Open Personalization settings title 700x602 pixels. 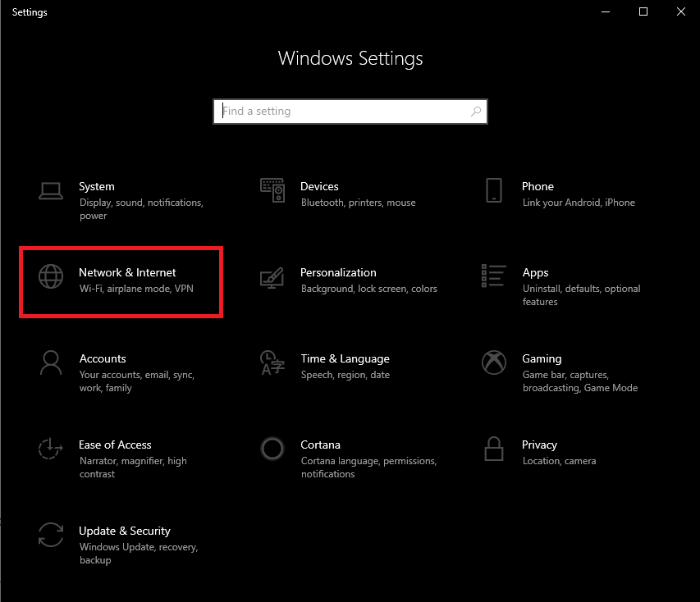click(x=338, y=272)
